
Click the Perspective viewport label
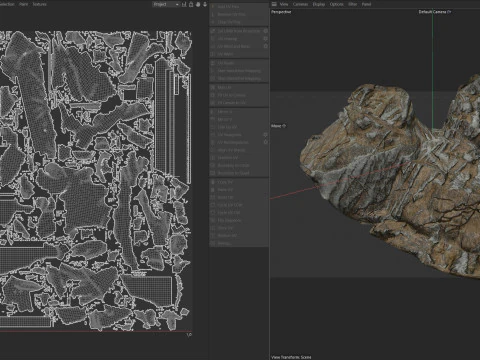click(x=281, y=12)
